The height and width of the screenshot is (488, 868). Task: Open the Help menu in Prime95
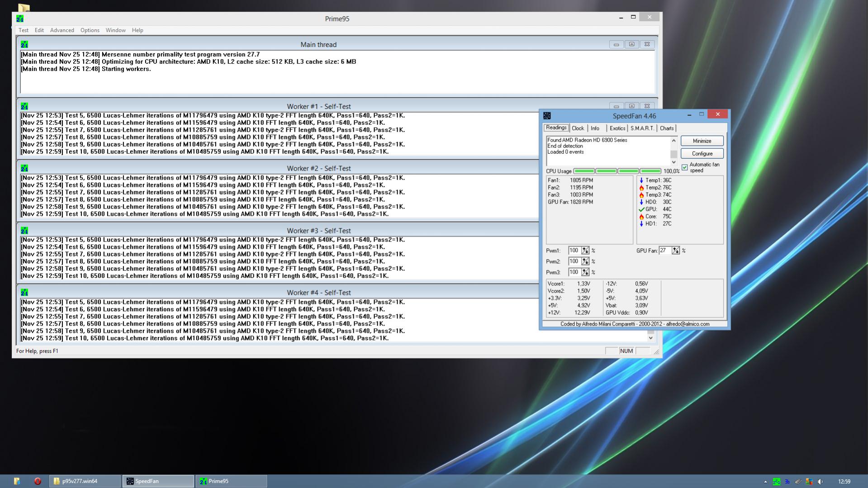click(x=138, y=30)
